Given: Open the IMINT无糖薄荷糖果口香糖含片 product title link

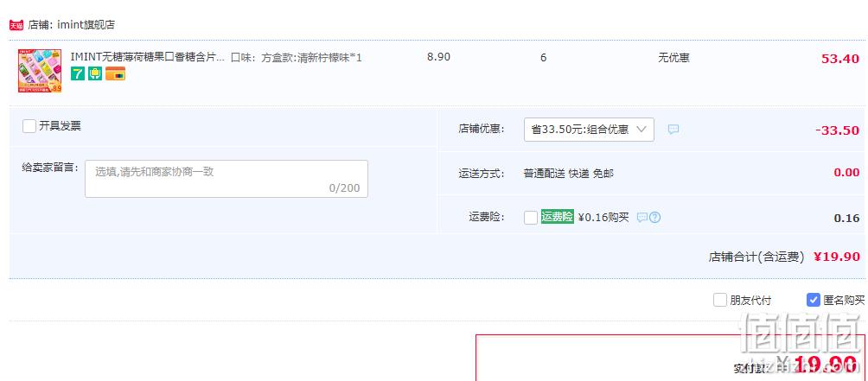Looking at the screenshot, I should pos(148,57).
